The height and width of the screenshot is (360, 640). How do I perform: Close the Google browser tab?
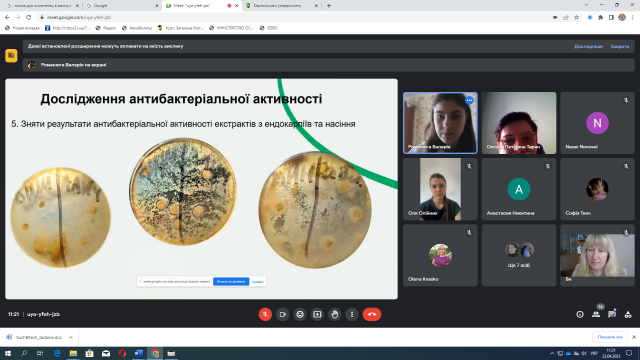tap(157, 6)
